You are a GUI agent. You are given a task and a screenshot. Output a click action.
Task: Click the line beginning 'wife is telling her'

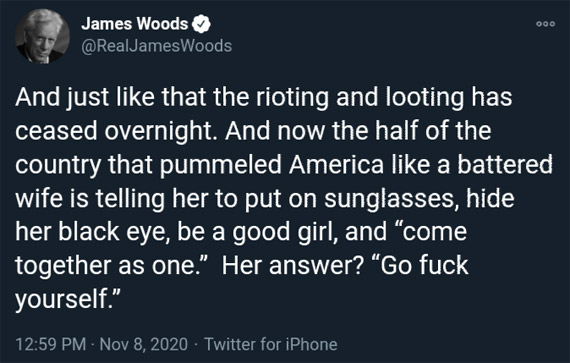point(265,199)
